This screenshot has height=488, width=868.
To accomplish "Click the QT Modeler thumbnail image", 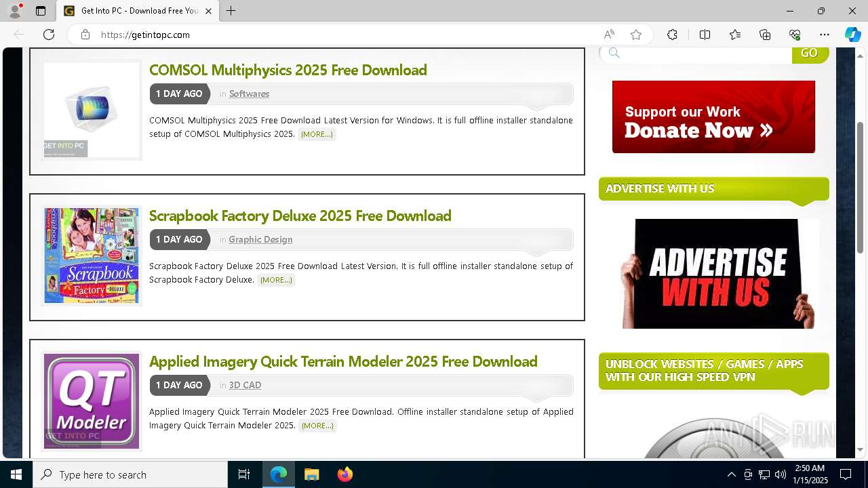I will [92, 401].
